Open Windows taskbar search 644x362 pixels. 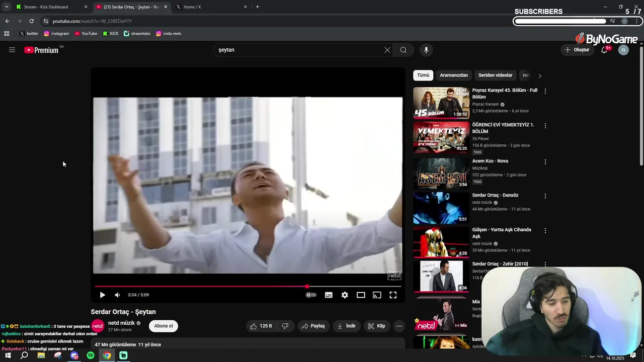point(24,355)
